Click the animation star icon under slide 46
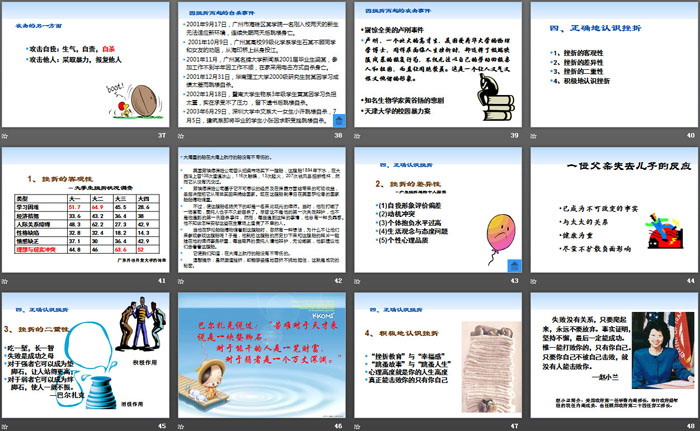 point(181,427)
